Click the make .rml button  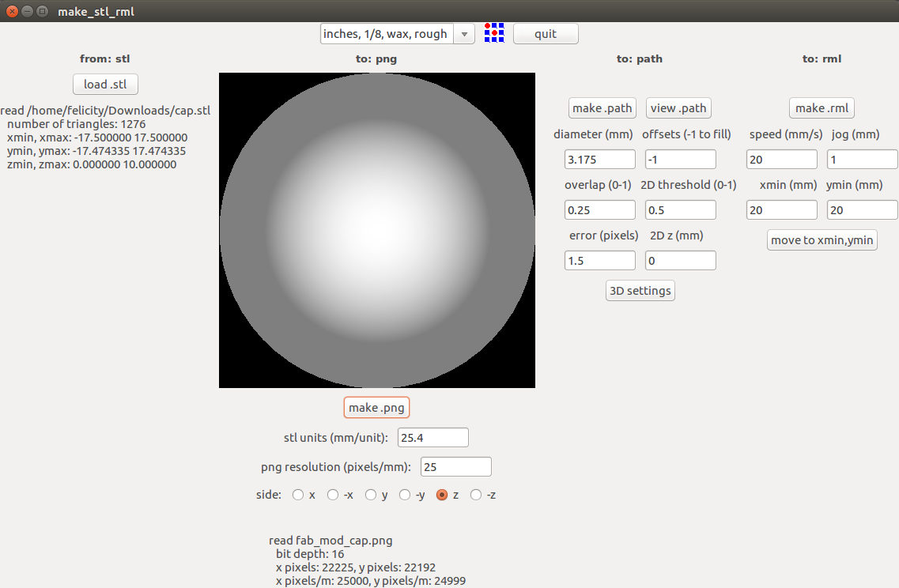coord(822,107)
